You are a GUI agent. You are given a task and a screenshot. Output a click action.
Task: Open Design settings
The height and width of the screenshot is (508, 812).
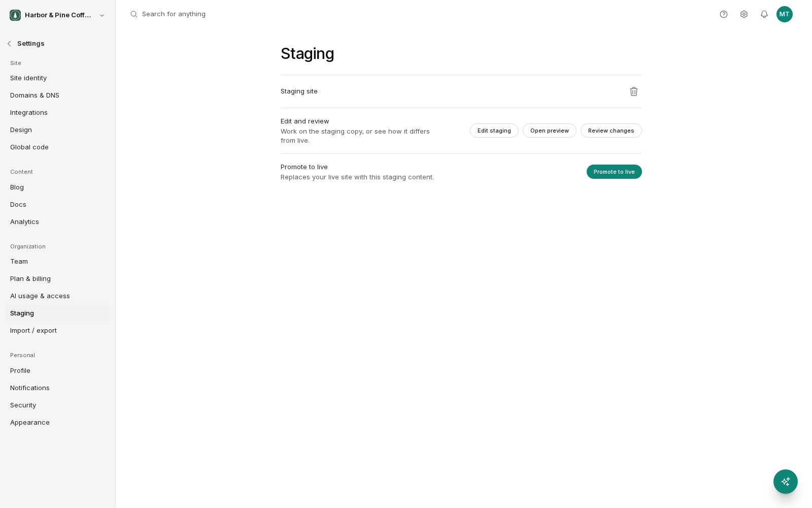coord(57,130)
